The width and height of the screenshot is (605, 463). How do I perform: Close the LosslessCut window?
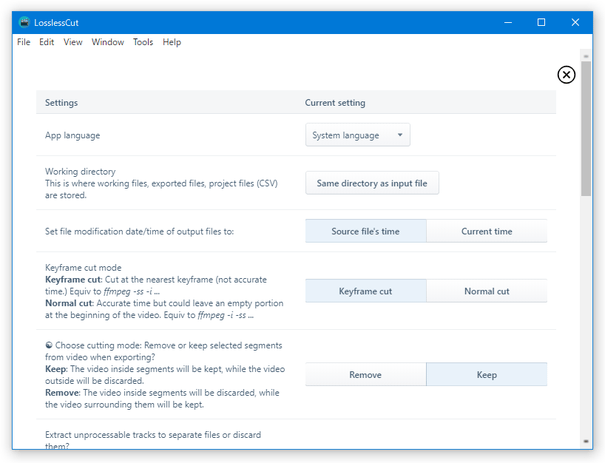click(575, 22)
